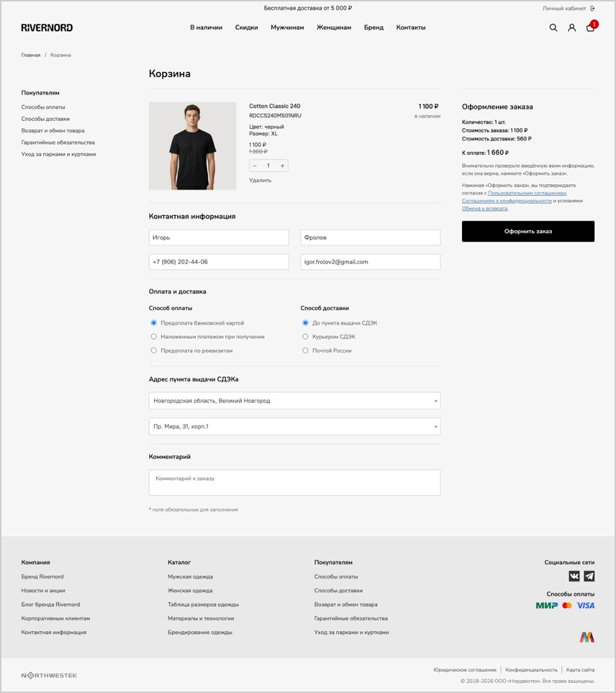Viewport: 616px width, 693px height.
Task: Decrease quantity with the minus button
Action: tap(255, 166)
